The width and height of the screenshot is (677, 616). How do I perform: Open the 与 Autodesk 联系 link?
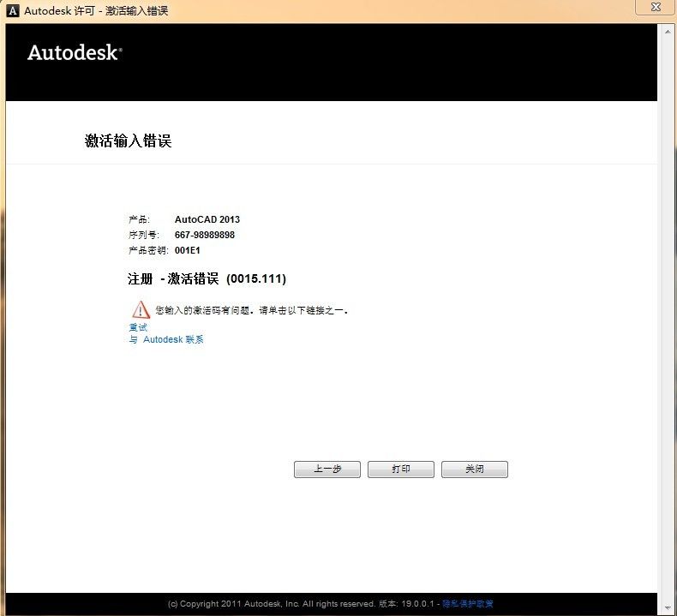166,340
